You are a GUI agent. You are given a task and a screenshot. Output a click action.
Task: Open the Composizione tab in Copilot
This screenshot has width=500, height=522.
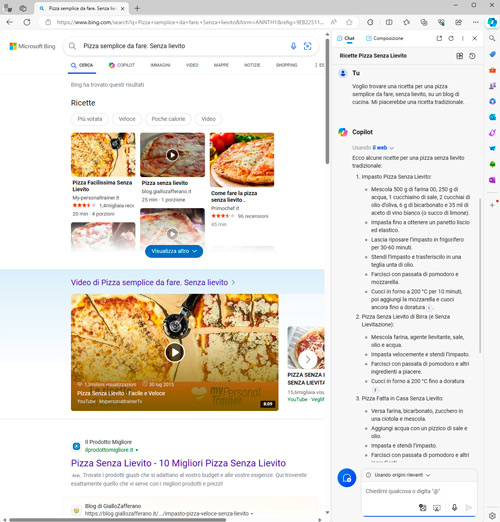click(384, 38)
